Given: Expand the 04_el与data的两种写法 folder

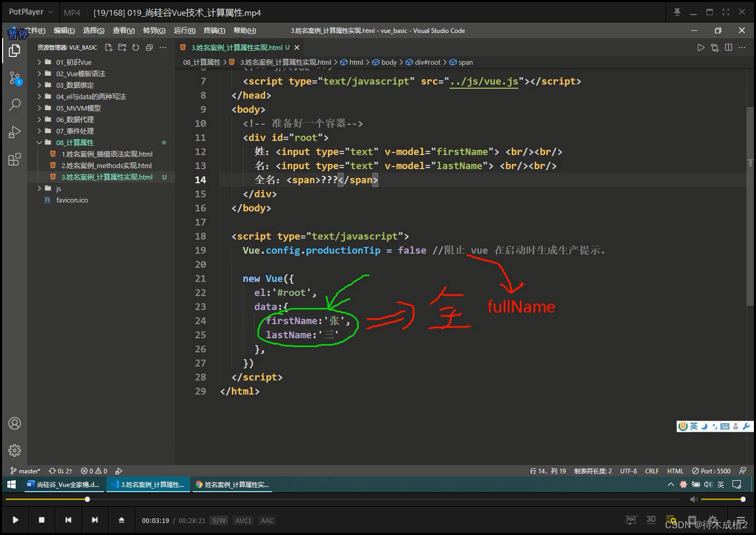Looking at the screenshot, I should pyautogui.click(x=91, y=97).
